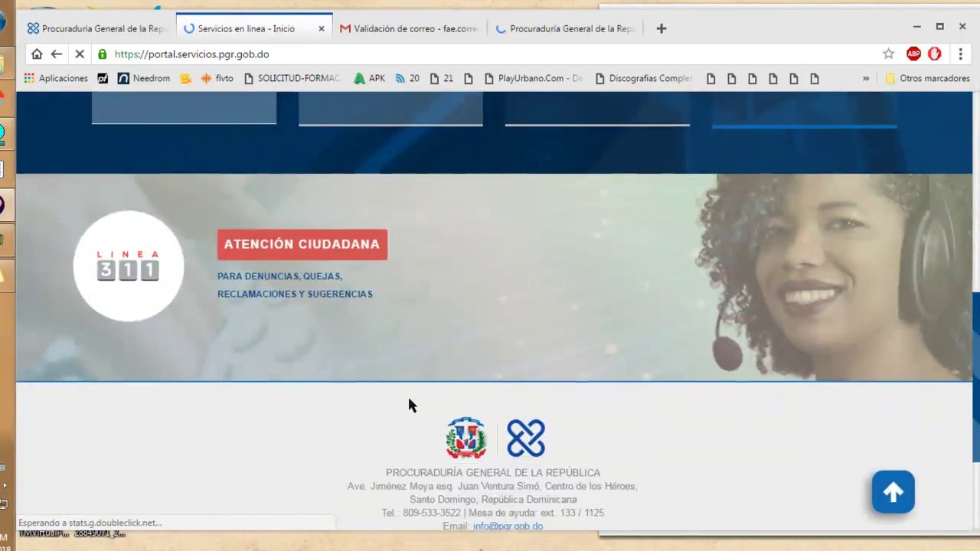Open the red shield extension icon
Screen dimensions: 980x551
pos(935,54)
